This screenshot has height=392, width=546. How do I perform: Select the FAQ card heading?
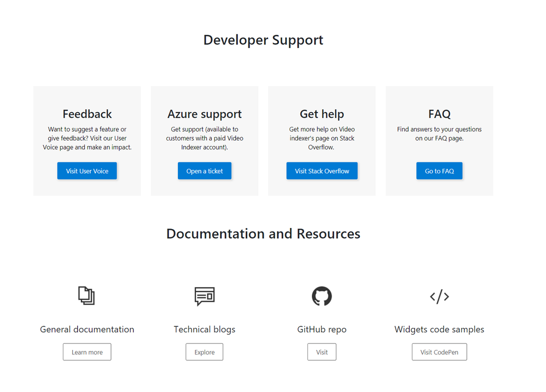[439, 114]
